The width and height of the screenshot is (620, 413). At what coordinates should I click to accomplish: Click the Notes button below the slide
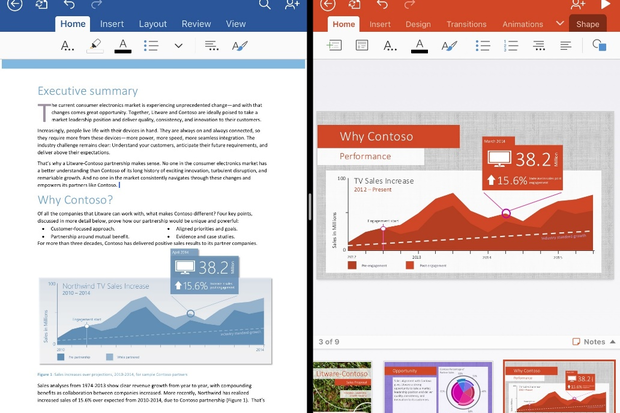tap(589, 342)
